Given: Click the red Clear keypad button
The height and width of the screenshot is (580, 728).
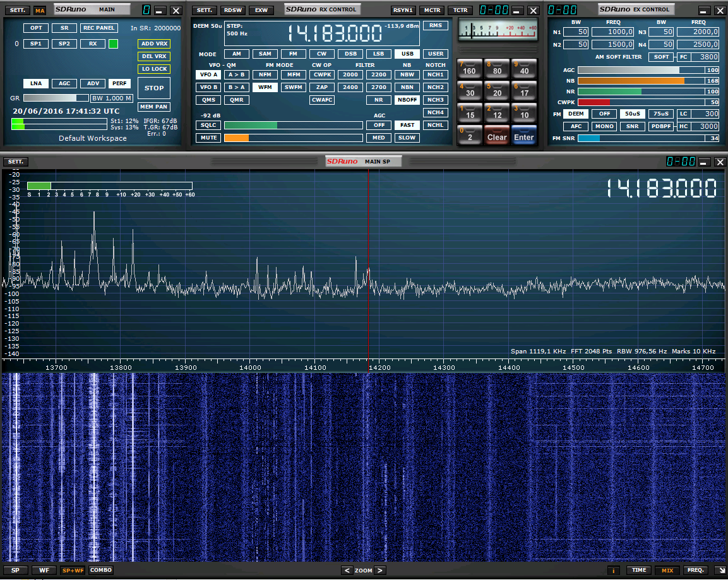Looking at the screenshot, I should pos(497,135).
